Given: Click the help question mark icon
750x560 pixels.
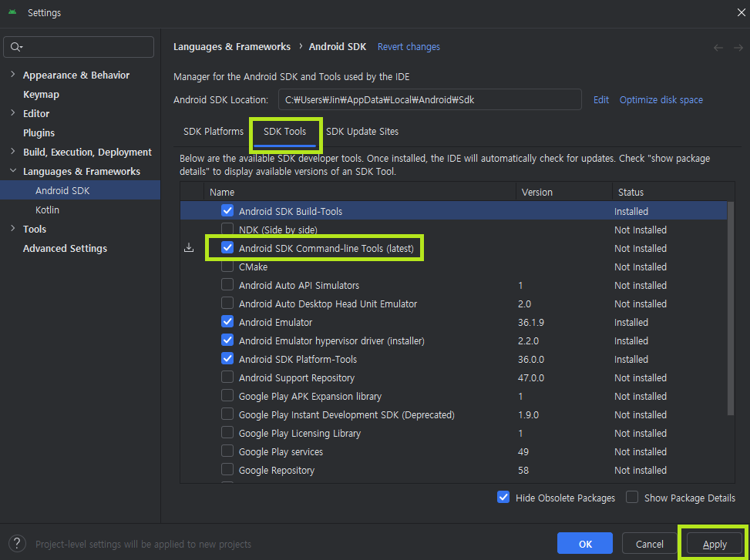Looking at the screenshot, I should pyautogui.click(x=17, y=544).
